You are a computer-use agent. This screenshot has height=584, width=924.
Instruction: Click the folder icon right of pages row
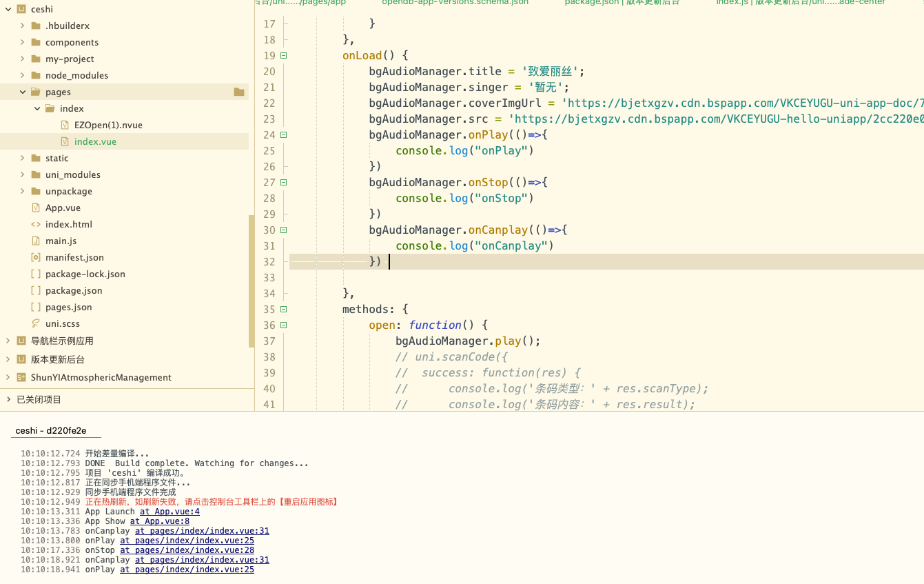[x=238, y=92]
